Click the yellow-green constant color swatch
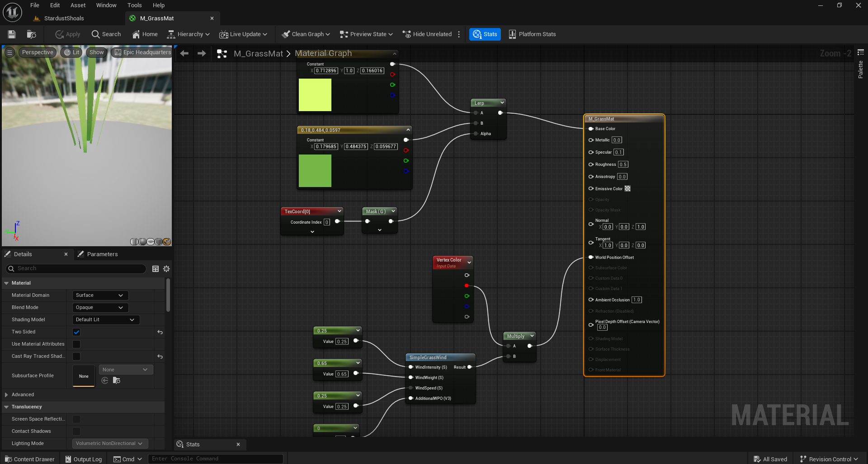Image resolution: width=868 pixels, height=464 pixels. (x=315, y=95)
